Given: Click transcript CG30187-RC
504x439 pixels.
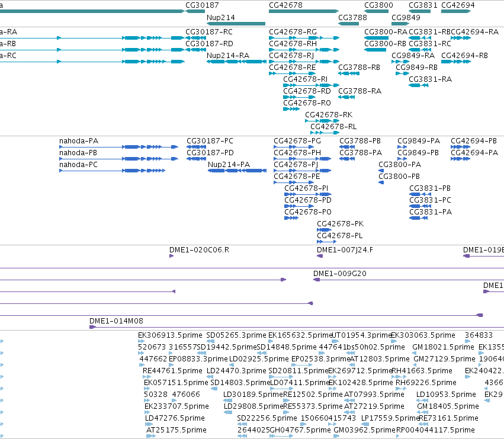Looking at the screenshot, I should coord(209,32).
